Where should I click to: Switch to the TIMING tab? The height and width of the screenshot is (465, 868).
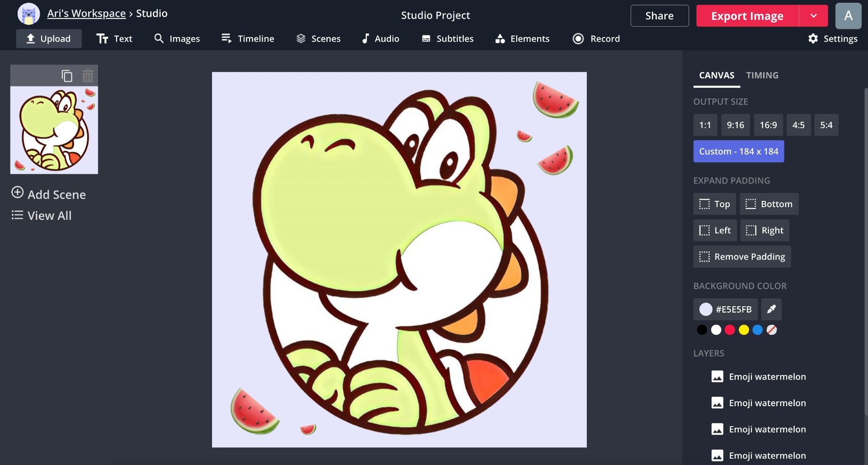click(x=762, y=76)
